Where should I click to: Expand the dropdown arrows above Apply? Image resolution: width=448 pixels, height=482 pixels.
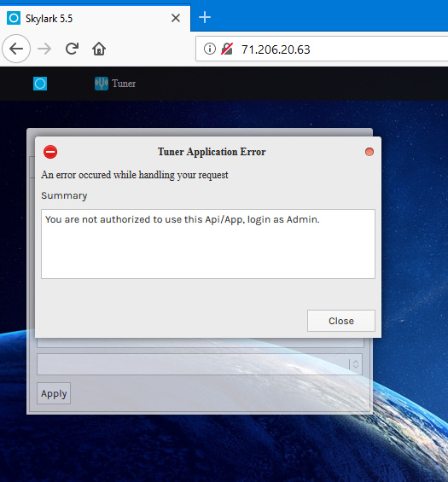[x=356, y=364]
